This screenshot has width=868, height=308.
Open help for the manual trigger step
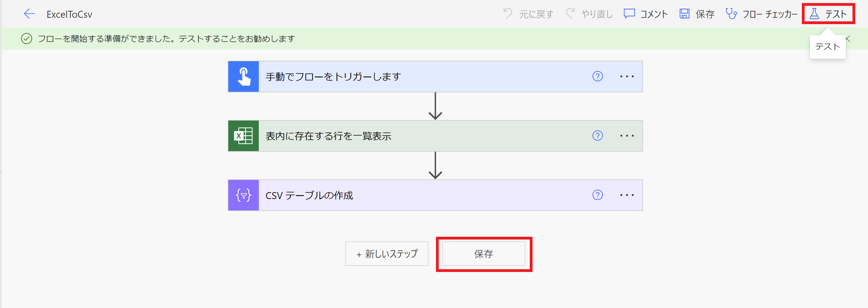pos(597,77)
